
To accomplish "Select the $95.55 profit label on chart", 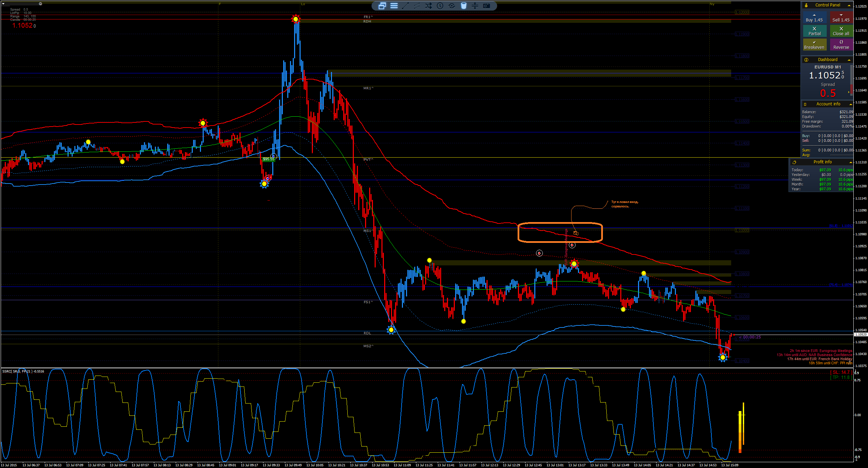I will coord(269,159).
